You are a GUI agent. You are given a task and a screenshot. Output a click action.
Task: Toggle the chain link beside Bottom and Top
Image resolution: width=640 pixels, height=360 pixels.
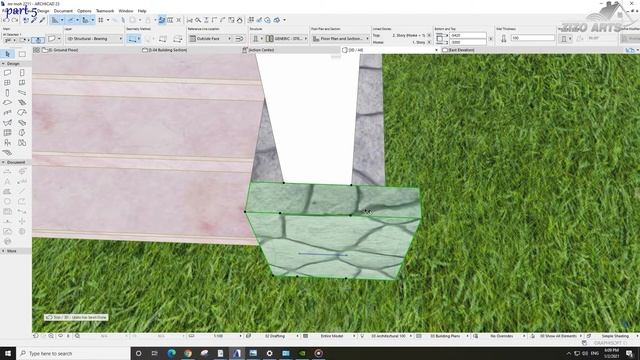pyautogui.click(x=491, y=39)
